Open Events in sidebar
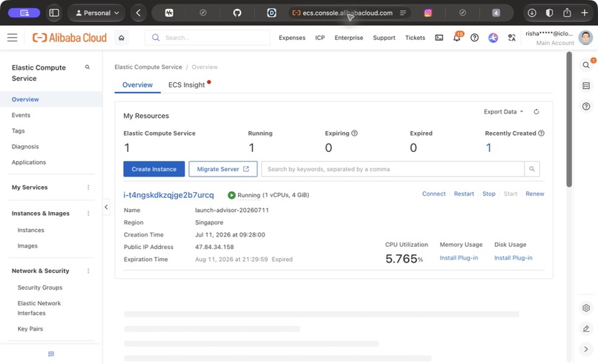 coord(21,115)
